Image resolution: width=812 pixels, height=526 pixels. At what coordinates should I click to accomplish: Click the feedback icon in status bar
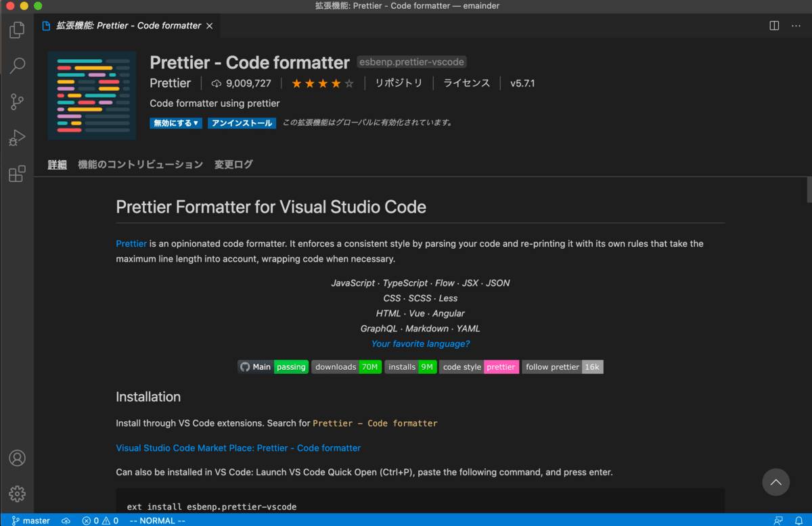tap(778, 521)
